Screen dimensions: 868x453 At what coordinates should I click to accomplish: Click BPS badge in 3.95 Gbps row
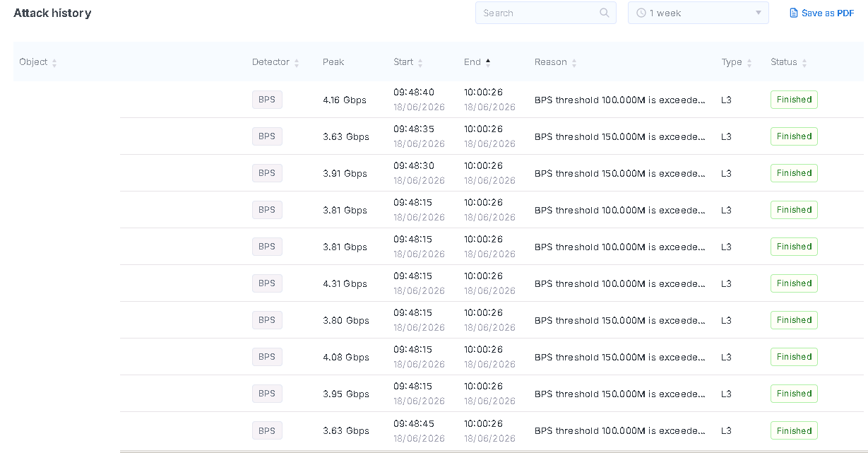[x=267, y=394]
